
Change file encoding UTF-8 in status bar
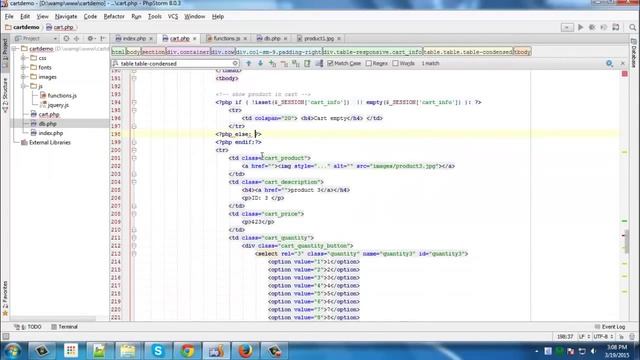pyautogui.click(x=603, y=337)
